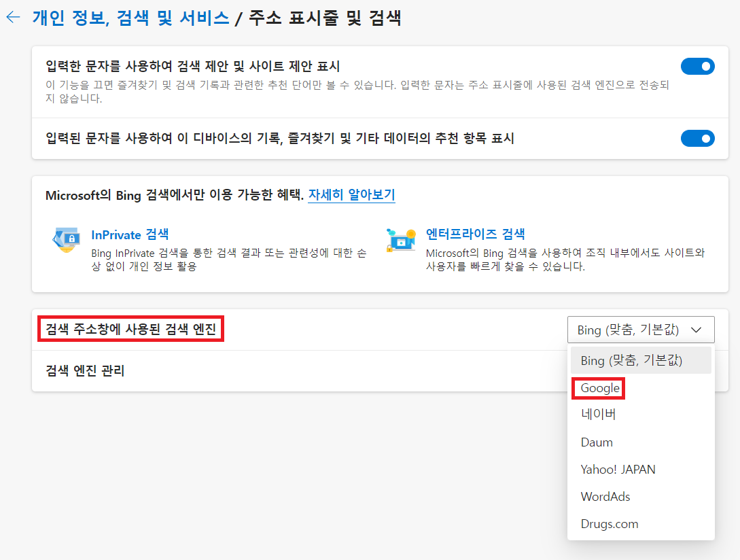Select 네이버 as search engine
Image resolution: width=740 pixels, height=560 pixels.
[x=640, y=415]
